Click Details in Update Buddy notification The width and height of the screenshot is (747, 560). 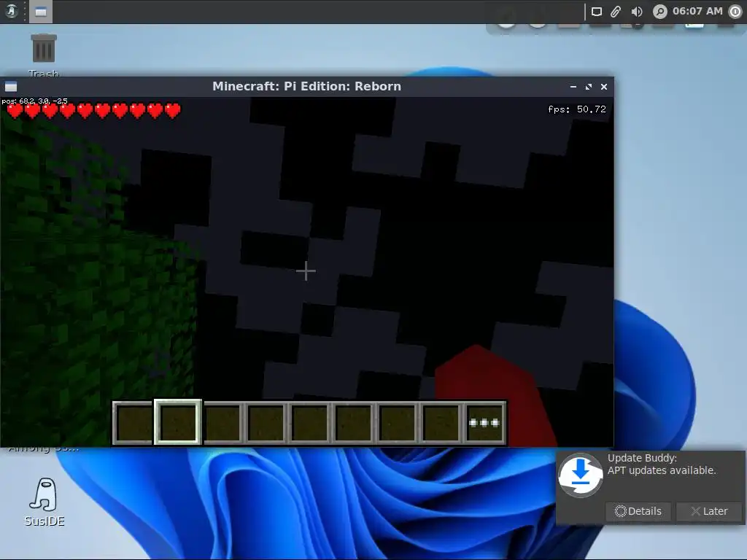(638, 511)
